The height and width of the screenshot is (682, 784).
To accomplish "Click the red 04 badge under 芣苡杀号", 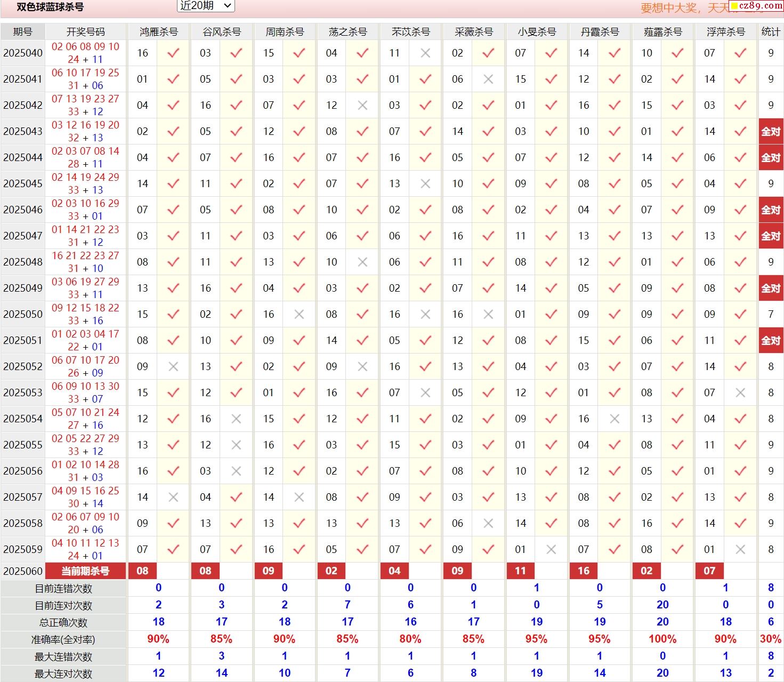I will (394, 571).
